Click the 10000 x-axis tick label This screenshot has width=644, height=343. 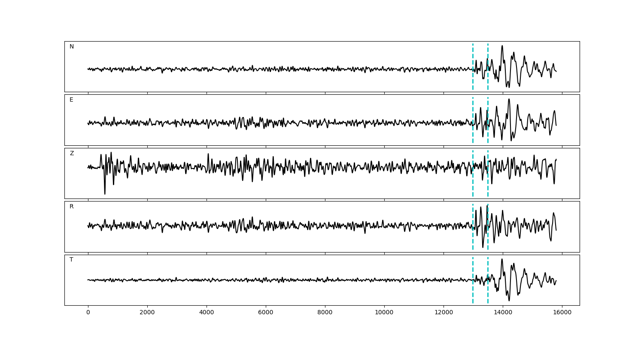[x=384, y=313]
